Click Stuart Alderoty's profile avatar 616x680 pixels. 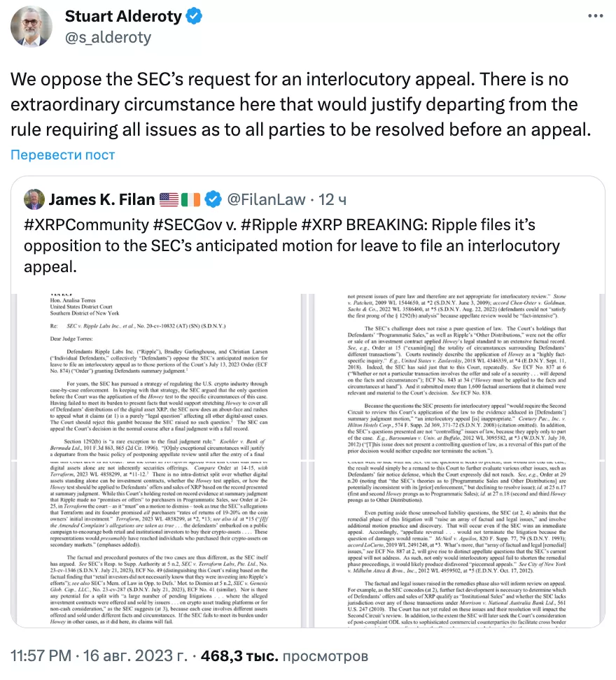[x=31, y=27]
